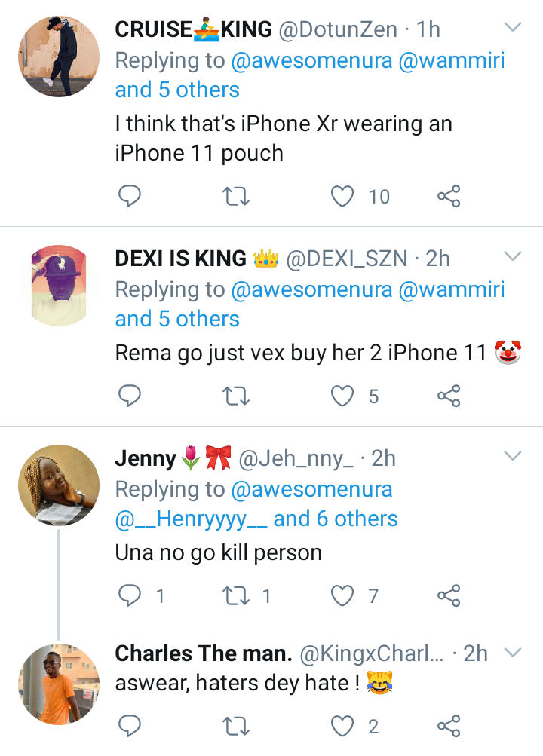Share DotunZen's tweet
This screenshot has width=543, height=756.
point(449,197)
